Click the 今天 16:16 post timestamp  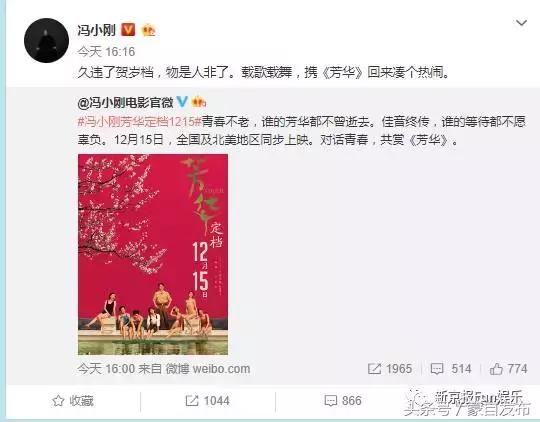point(106,52)
